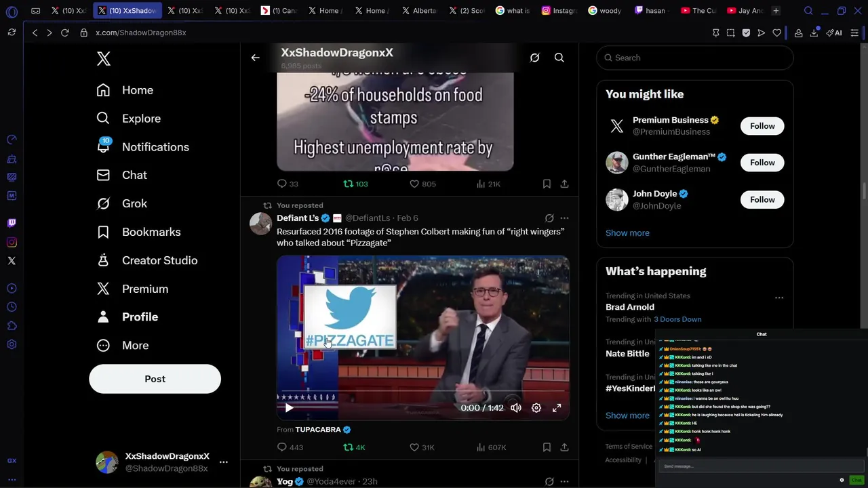The width and height of the screenshot is (868, 488).
Task: Open Defiant L's profile avatar
Action: coord(260,223)
